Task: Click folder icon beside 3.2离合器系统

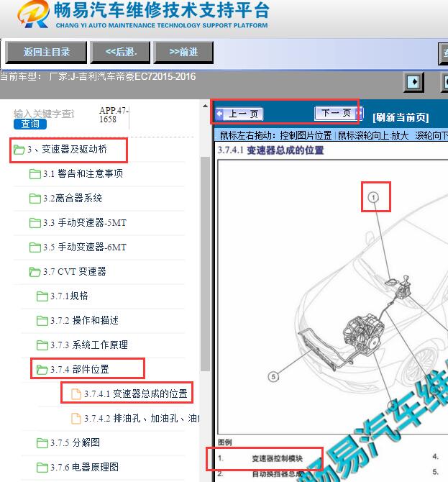Action: tap(35, 199)
